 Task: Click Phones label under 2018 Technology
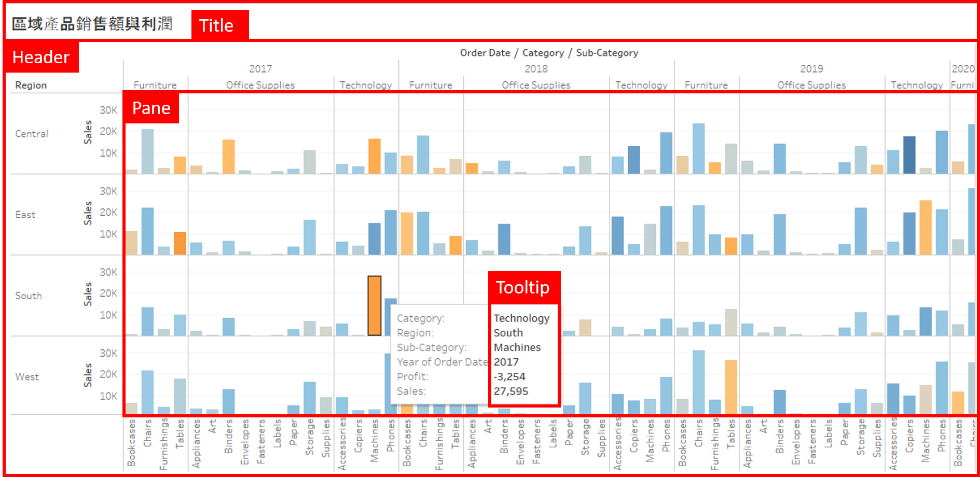[666, 435]
